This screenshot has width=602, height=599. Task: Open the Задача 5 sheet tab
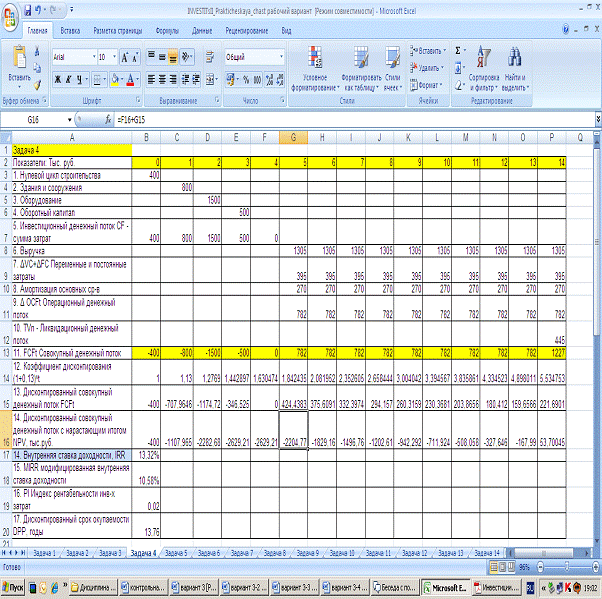click(x=176, y=553)
